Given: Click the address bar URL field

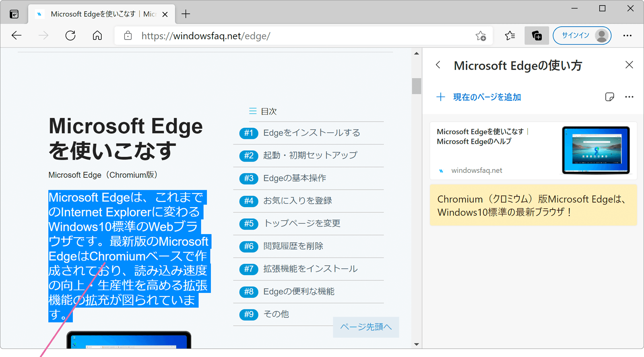Looking at the screenshot, I should 303,36.
